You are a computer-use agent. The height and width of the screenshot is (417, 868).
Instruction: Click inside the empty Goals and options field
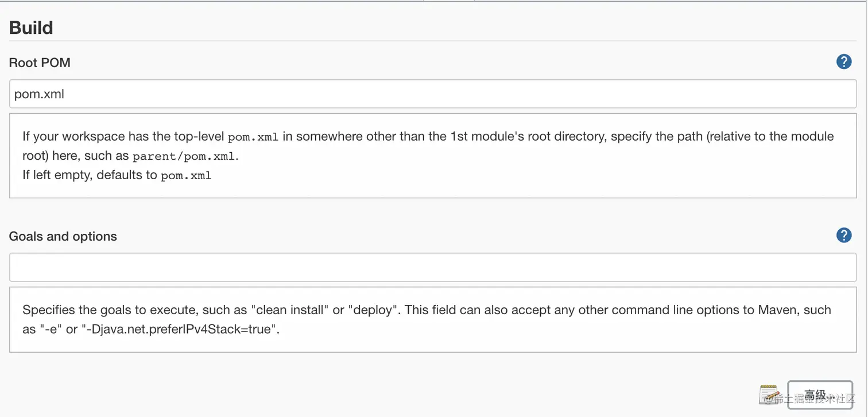tap(230, 267)
